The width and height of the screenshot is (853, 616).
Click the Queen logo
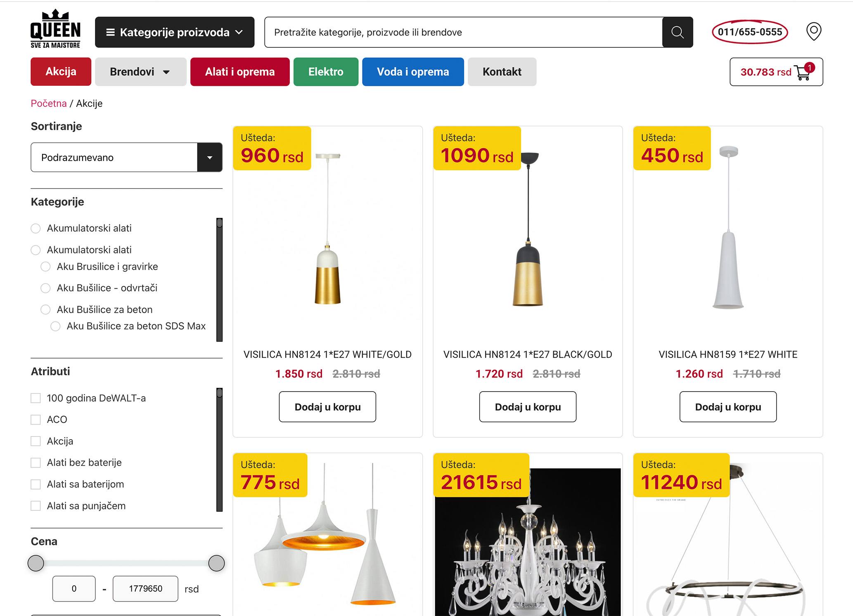point(55,29)
